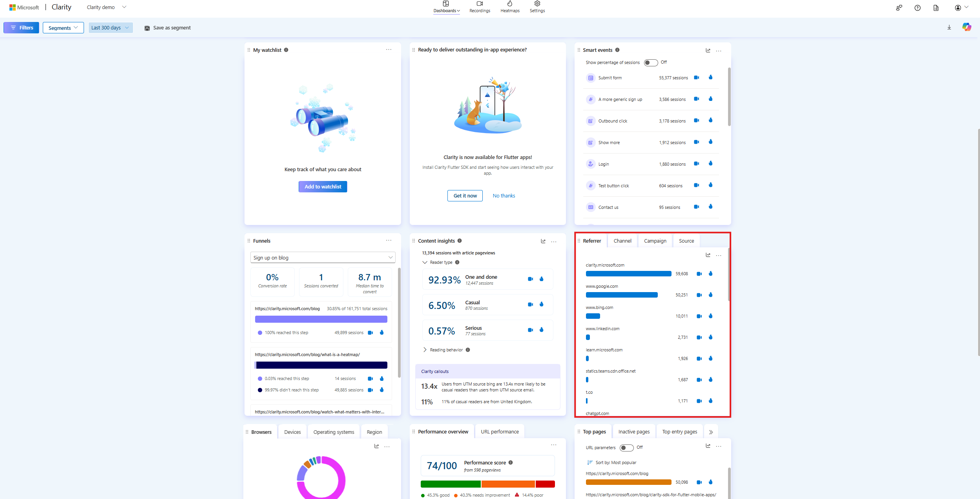
Task: Show info tooltip for Content insights
Action: 460,241
